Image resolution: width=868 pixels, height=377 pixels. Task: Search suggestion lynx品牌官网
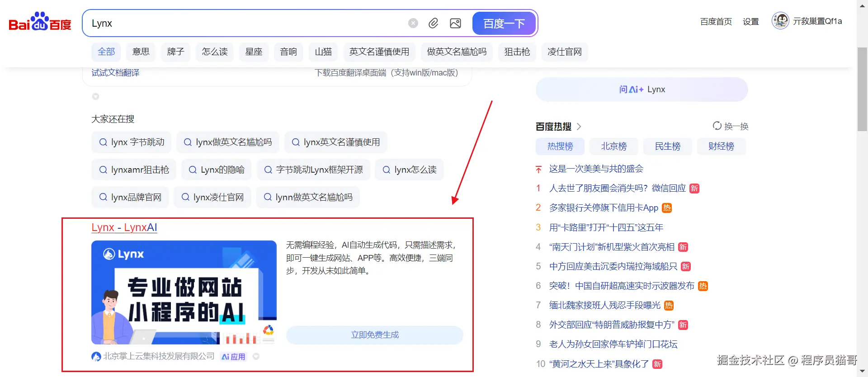pyautogui.click(x=130, y=198)
